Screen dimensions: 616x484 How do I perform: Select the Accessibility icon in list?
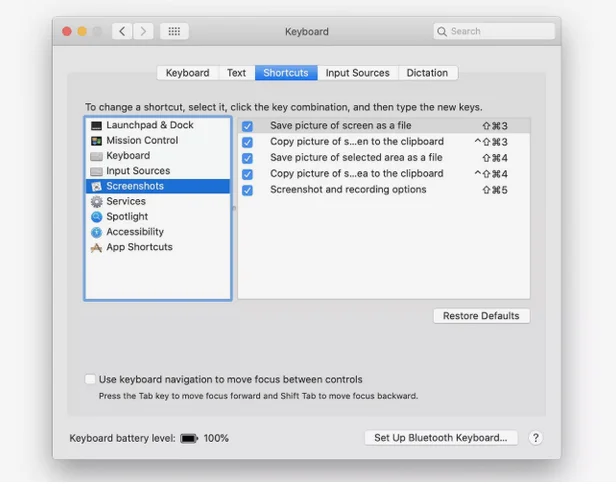click(x=96, y=232)
